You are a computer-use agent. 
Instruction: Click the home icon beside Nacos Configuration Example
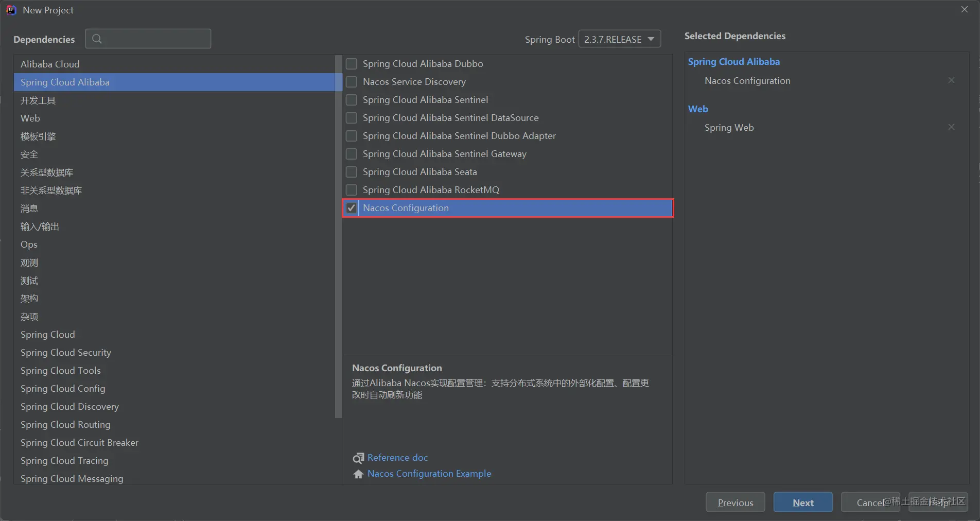pos(358,474)
